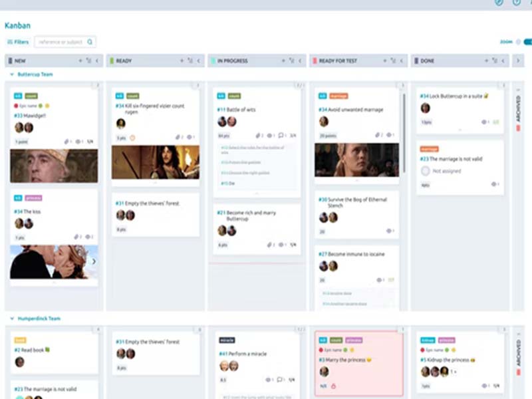This screenshot has width=532, height=399.
Task: Open story Avoid unwanted marriage
Action: [x=351, y=110]
